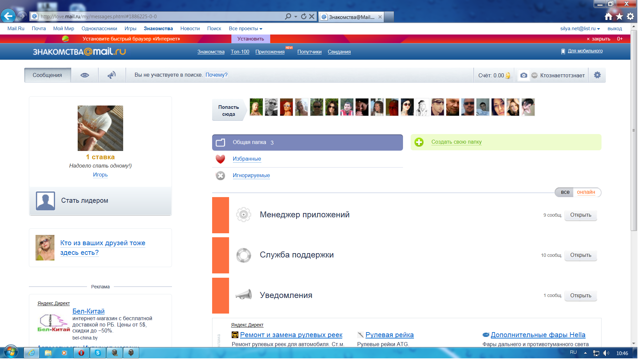Screen dimensions: 644x362
Task: Click the search magnifier in address bar
Action: click(288, 16)
